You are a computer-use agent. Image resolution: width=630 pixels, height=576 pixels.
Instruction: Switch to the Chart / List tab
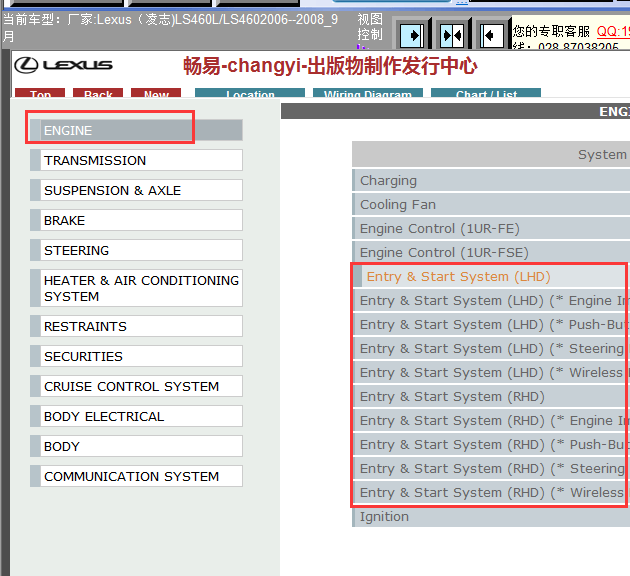(x=486, y=93)
